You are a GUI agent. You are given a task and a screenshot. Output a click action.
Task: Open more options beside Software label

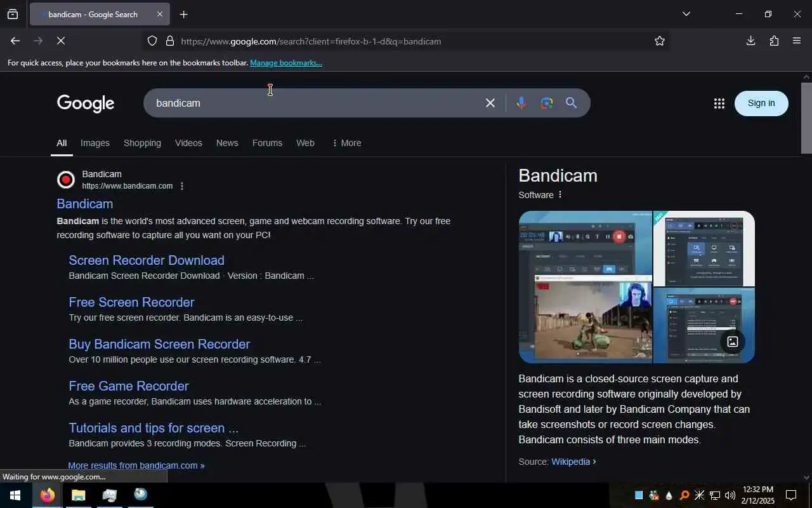tap(560, 194)
